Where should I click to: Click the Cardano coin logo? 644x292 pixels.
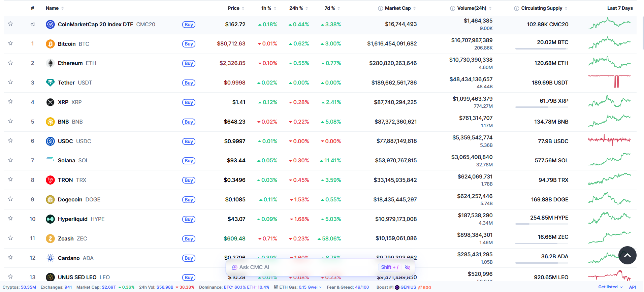coord(50,258)
